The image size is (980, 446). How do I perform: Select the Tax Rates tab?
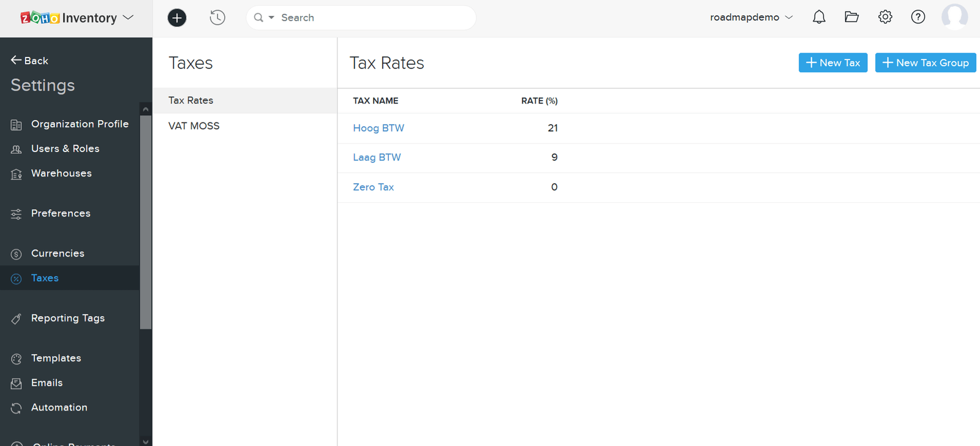[x=244, y=100]
